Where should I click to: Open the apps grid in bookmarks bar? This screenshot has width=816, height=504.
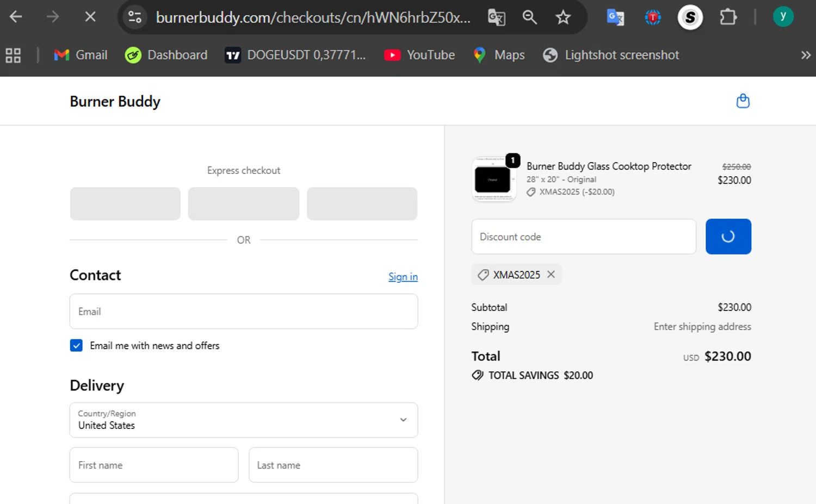coord(13,55)
